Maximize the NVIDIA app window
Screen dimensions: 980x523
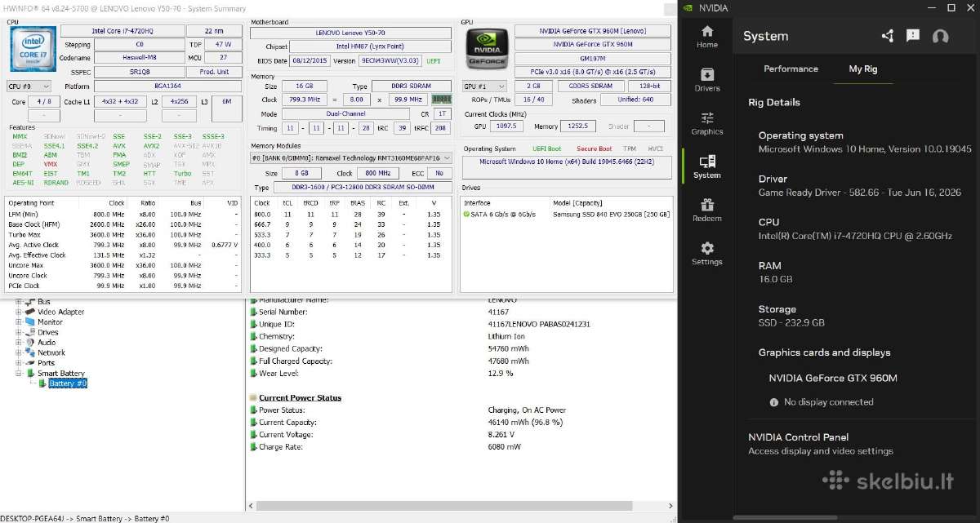point(951,7)
